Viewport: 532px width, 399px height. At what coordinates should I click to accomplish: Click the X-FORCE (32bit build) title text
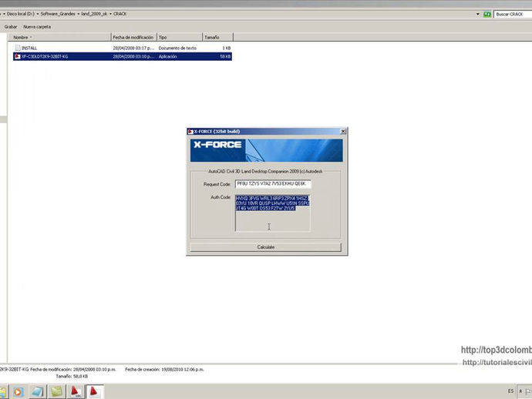tap(217, 132)
